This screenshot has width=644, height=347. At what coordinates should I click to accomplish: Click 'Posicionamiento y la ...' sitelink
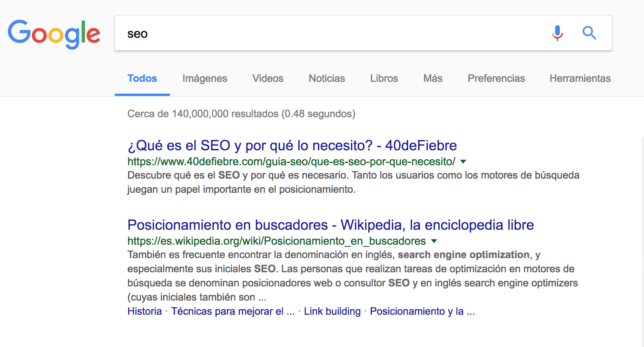tap(422, 311)
